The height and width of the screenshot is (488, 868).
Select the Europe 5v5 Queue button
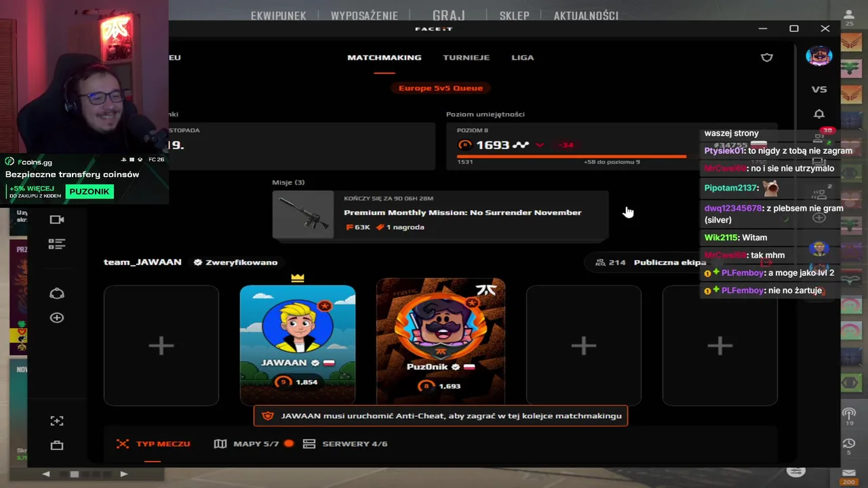[441, 88]
